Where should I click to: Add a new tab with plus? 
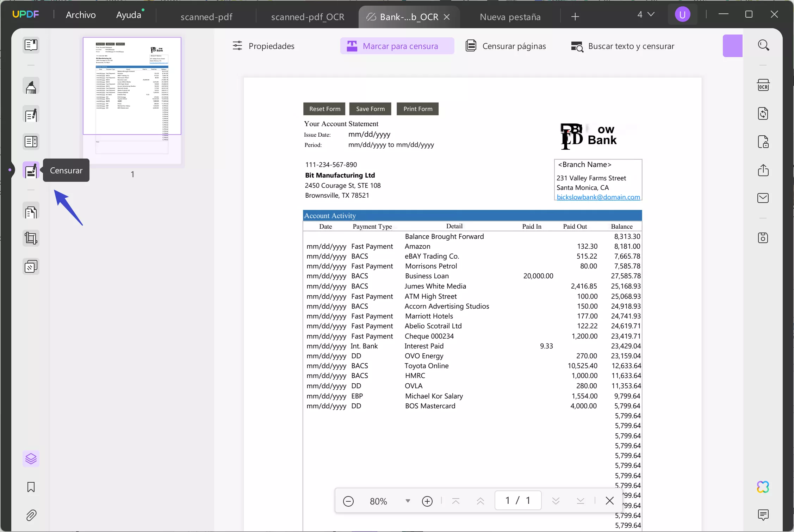(x=575, y=17)
